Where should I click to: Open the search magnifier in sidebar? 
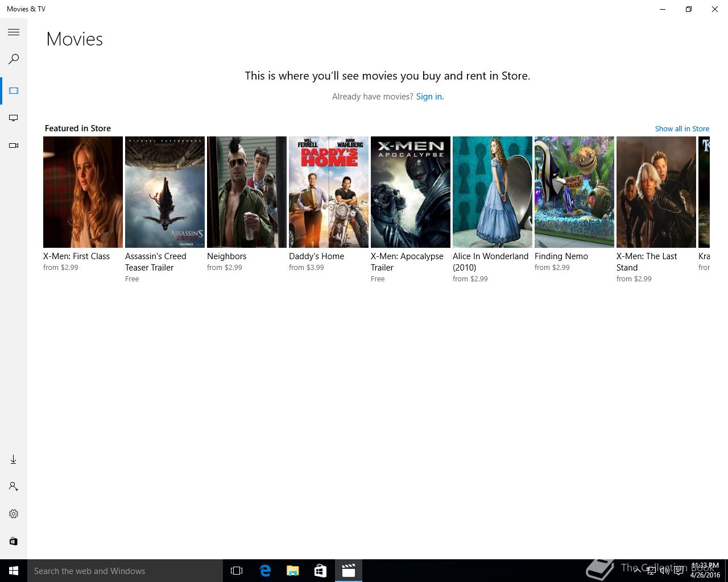click(x=14, y=59)
